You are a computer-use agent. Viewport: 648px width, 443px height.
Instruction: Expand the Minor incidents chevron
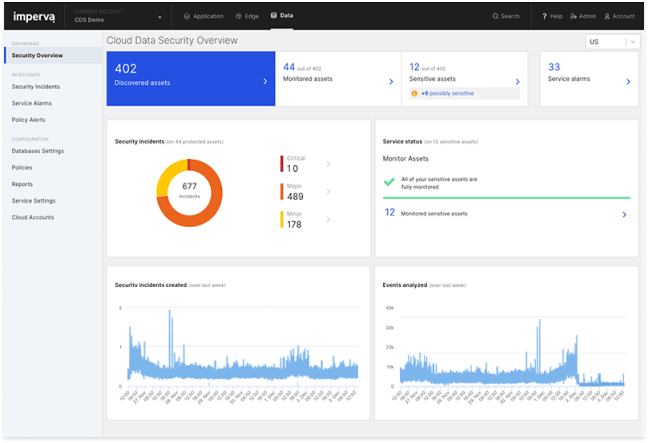328,219
